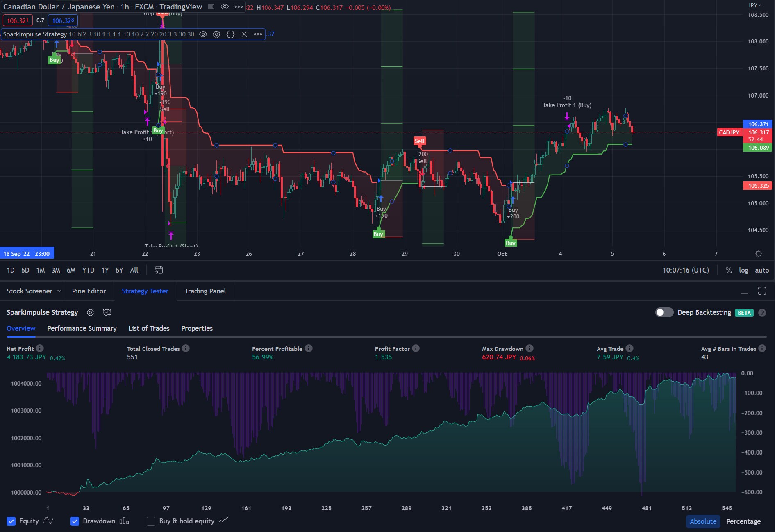
Task: Select the 1Y timeframe button
Action: pyautogui.click(x=105, y=270)
